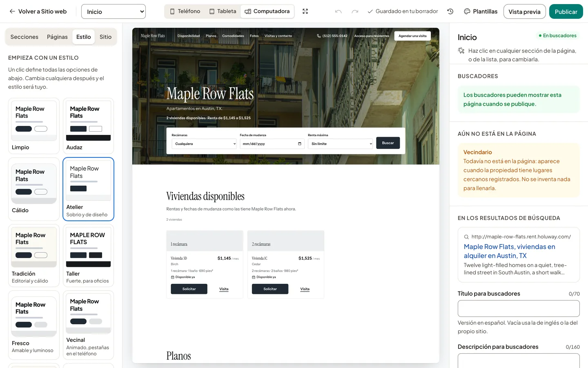The width and height of the screenshot is (588, 368).
Task: Select the Estilo tab
Action: click(84, 37)
